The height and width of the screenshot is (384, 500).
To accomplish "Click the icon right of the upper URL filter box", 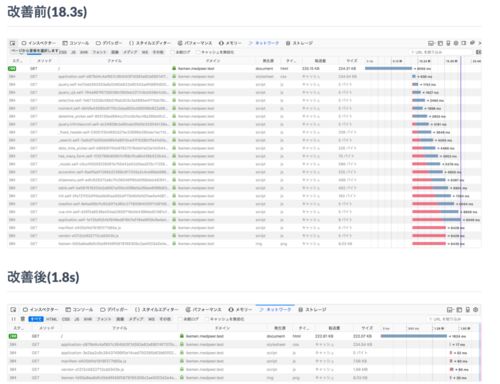I will tap(479, 52).
